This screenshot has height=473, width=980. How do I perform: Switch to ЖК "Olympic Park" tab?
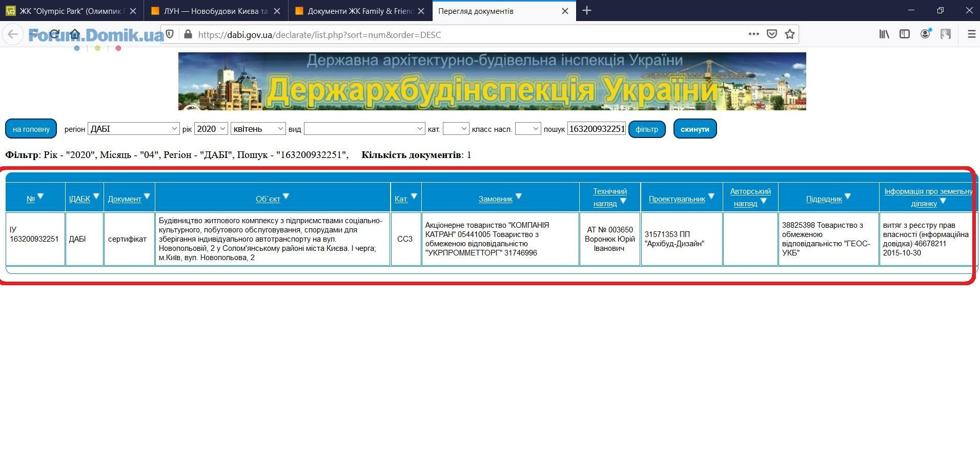72,11
